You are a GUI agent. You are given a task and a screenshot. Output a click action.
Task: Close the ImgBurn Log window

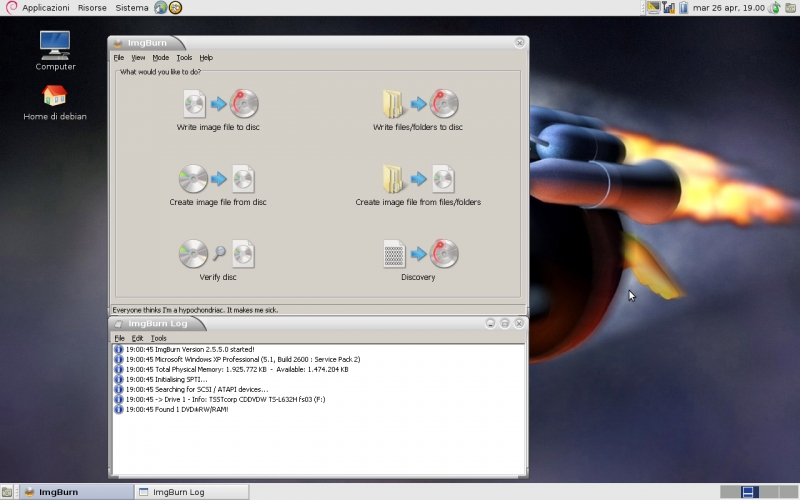tap(519, 323)
